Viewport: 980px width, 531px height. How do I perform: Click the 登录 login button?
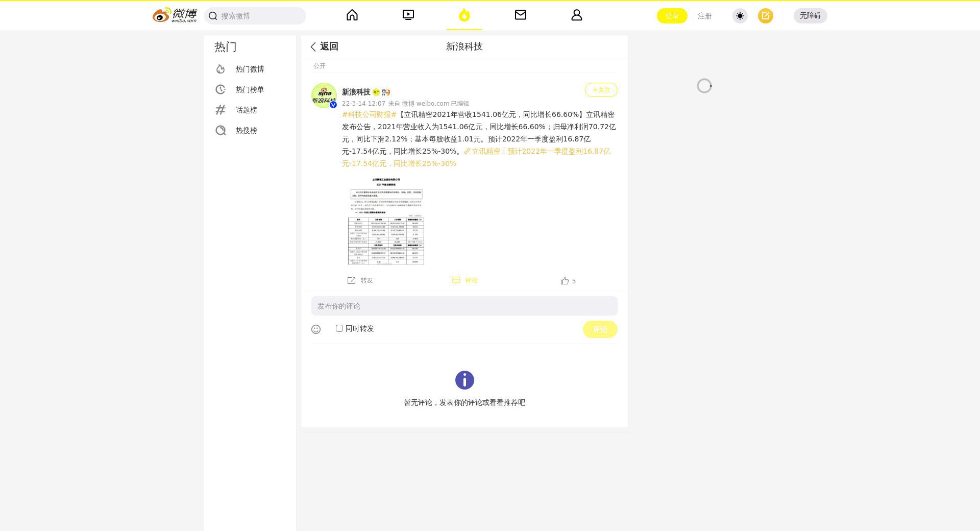(672, 16)
